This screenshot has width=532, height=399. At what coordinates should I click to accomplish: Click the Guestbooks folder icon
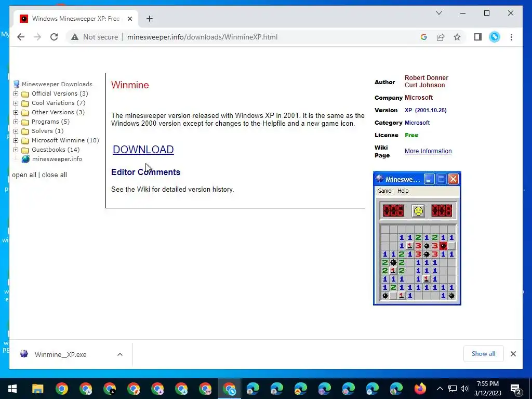(x=25, y=150)
